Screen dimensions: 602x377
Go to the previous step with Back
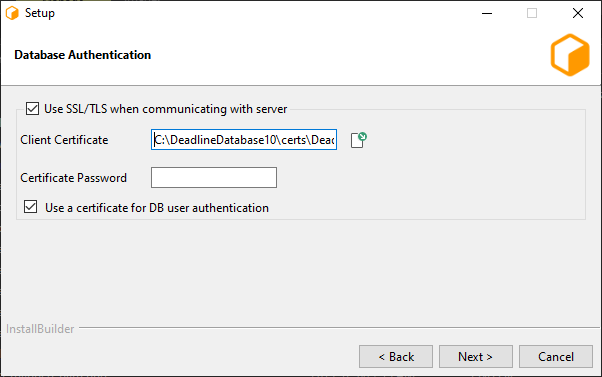[396, 357]
